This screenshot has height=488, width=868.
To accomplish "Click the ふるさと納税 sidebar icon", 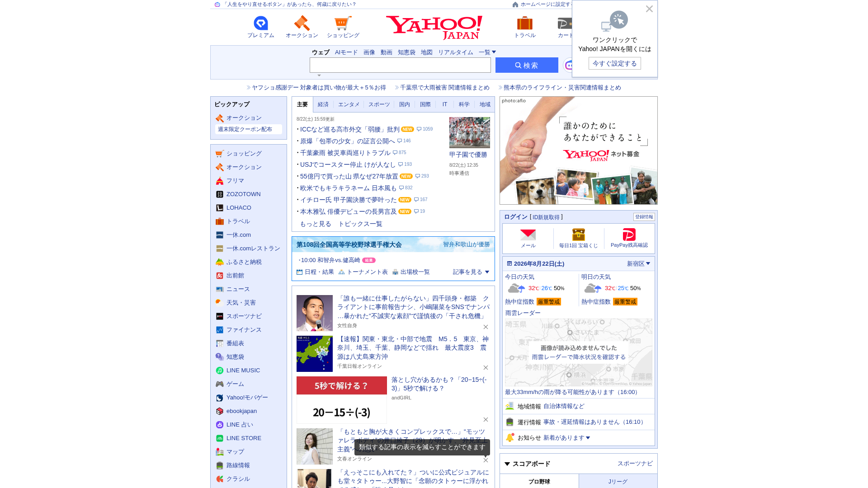I will pos(220,262).
